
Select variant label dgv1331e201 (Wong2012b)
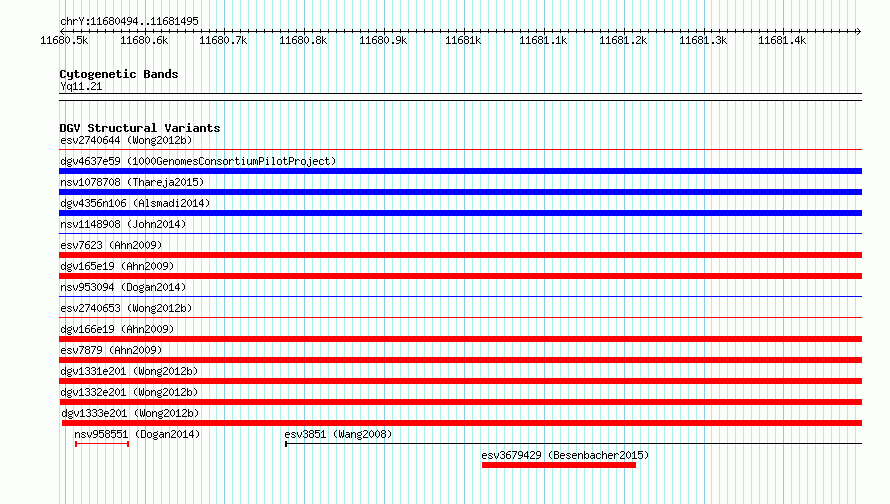(x=129, y=371)
